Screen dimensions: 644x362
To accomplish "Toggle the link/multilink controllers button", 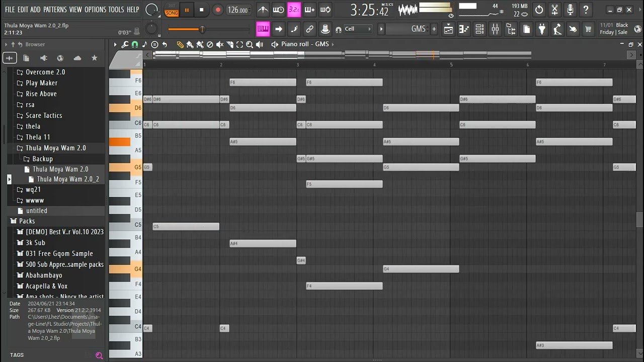I will click(309, 29).
